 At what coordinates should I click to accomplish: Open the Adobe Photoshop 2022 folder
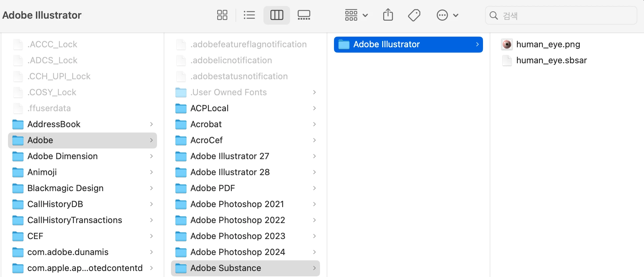pos(245,220)
